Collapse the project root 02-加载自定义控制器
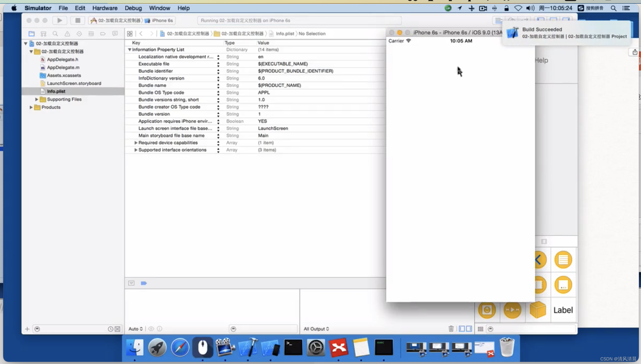This screenshot has height=364, width=641. coord(26,43)
